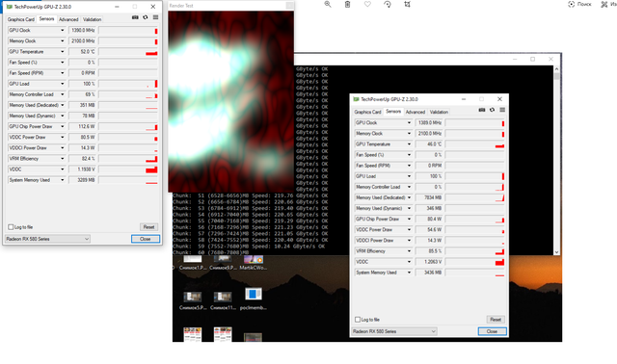617x364 pixels.
Task: Select Sensors tab in right GPU-Z window
Action: 393,112
